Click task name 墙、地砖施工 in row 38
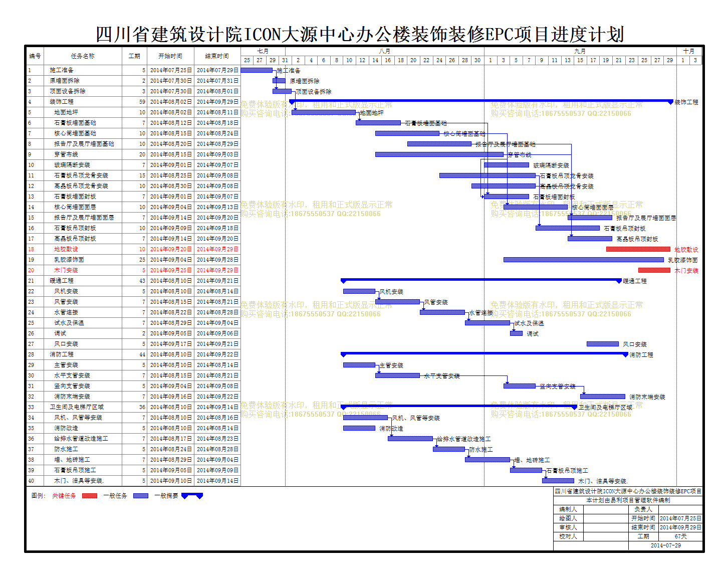The image size is (728, 576). point(72,460)
